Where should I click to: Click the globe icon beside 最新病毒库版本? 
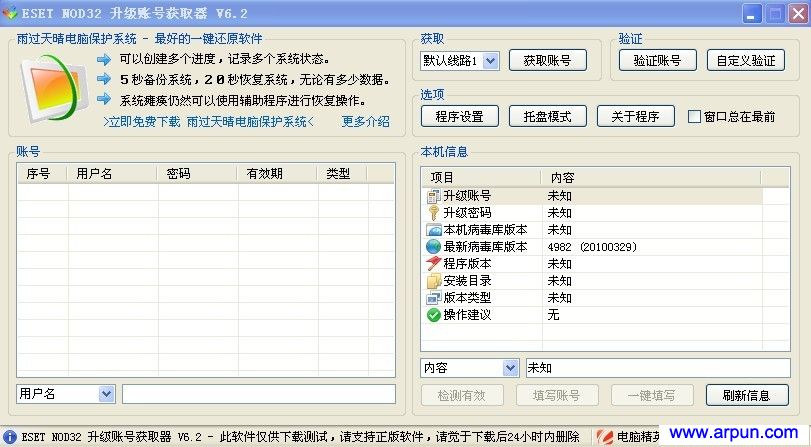(x=433, y=247)
